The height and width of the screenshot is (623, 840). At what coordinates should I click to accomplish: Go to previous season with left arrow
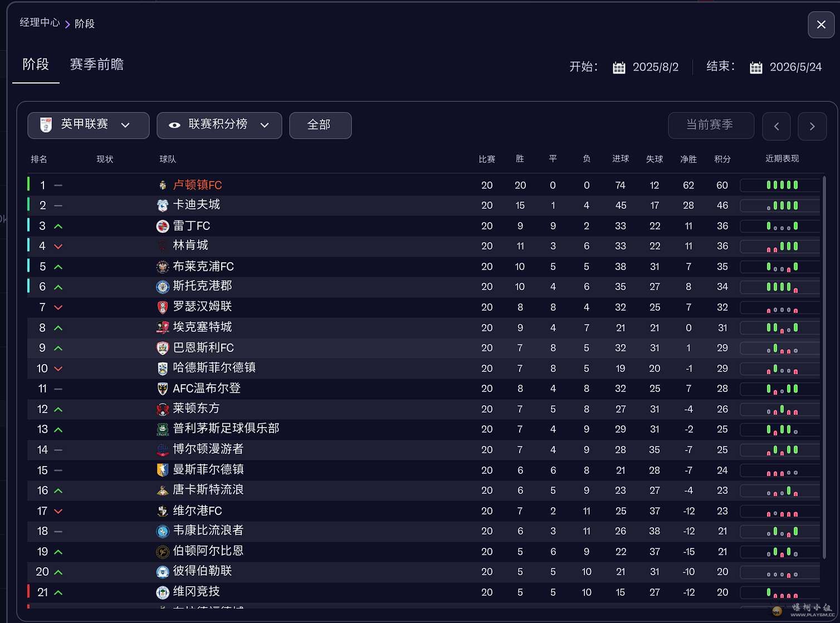(x=776, y=126)
